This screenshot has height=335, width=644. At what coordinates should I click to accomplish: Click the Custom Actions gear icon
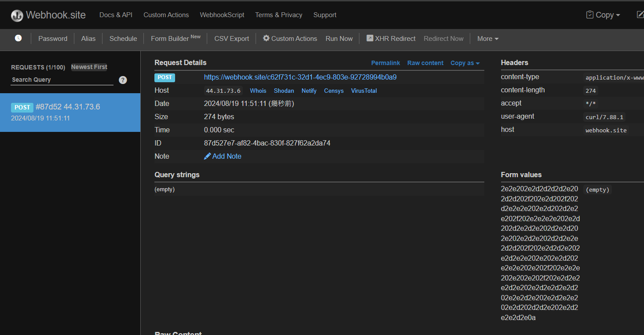[266, 38]
